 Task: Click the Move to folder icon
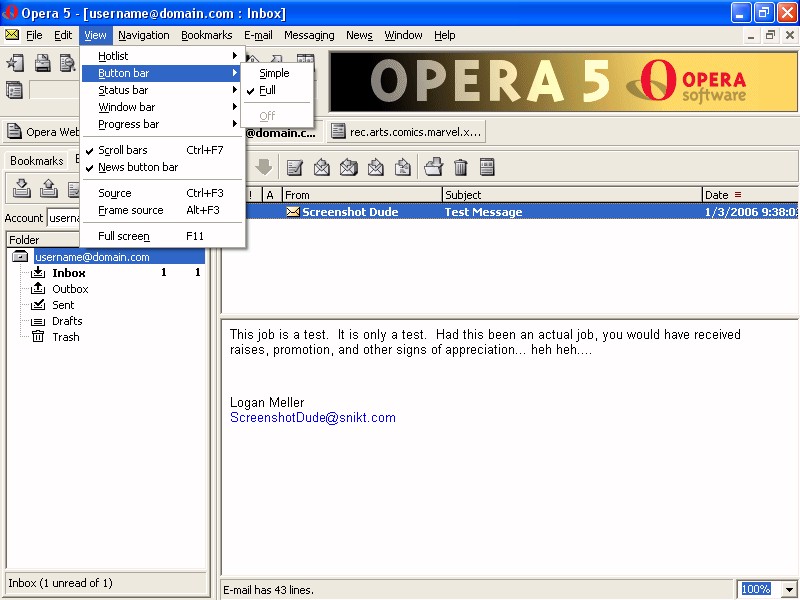433,167
